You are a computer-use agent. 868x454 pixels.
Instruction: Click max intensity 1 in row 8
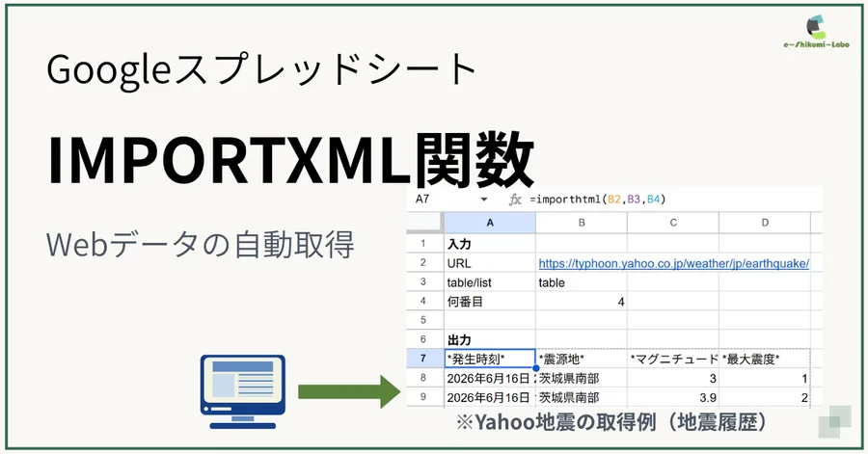[765, 378]
